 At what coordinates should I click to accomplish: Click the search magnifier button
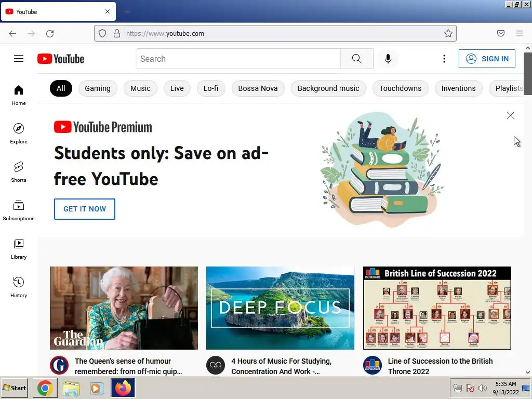[356, 59]
